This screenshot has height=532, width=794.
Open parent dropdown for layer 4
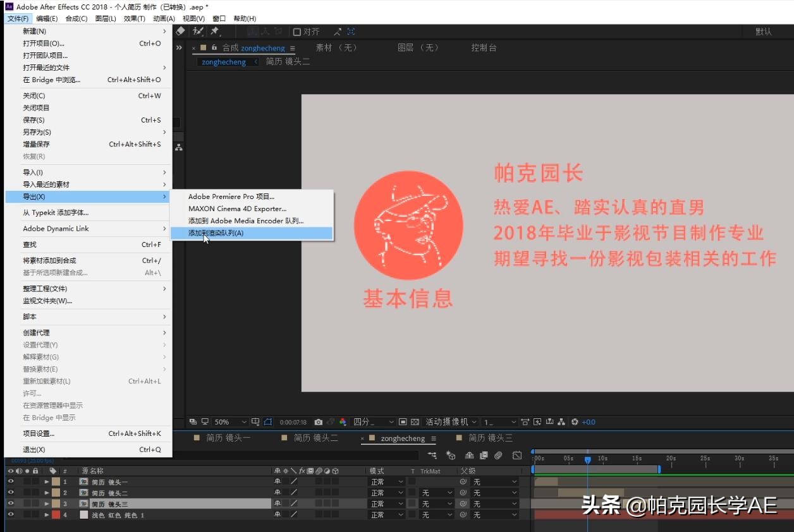coord(495,515)
